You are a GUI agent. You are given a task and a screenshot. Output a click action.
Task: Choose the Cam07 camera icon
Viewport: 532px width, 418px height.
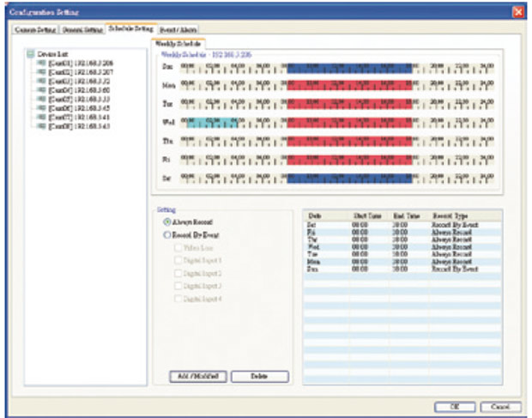click(x=42, y=118)
